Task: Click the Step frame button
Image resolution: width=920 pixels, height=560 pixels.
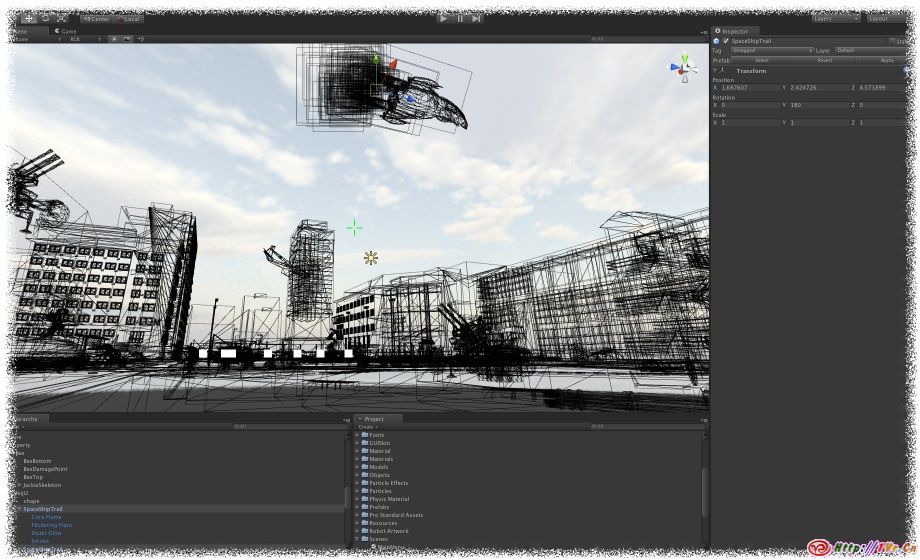Action: coord(477,18)
